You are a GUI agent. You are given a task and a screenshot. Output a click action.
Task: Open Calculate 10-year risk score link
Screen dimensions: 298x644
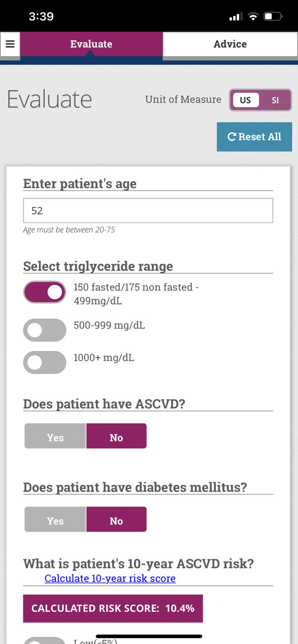coord(110,578)
